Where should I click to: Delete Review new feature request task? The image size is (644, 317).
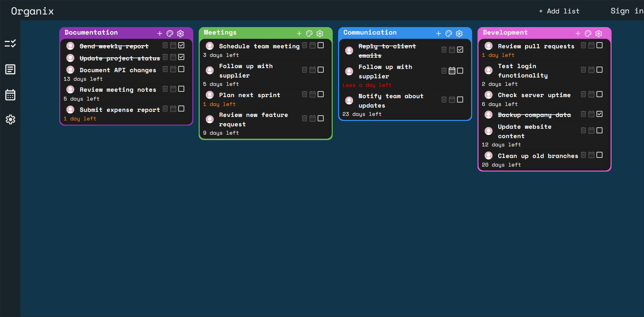click(305, 118)
